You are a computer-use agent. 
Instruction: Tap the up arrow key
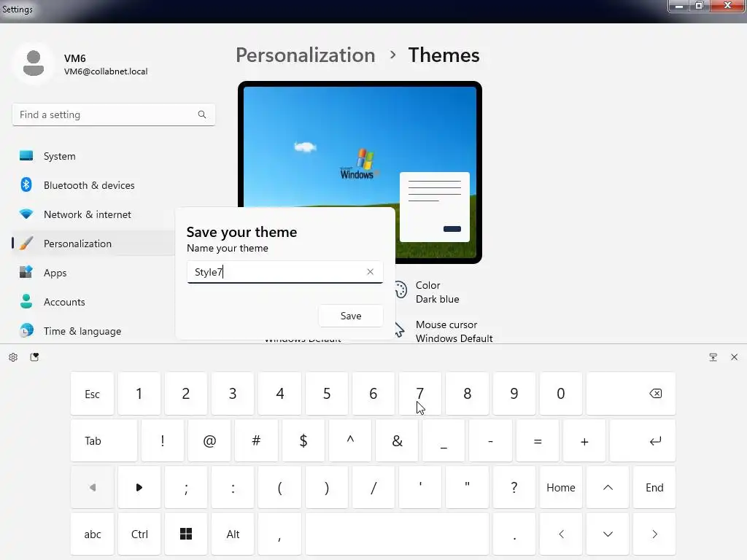tap(608, 487)
